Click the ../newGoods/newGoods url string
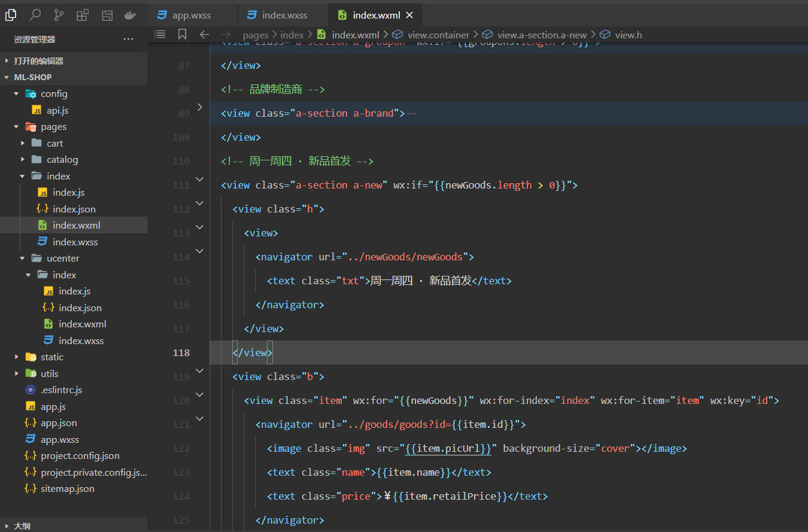Viewport: 808px width, 532px height. coord(405,257)
